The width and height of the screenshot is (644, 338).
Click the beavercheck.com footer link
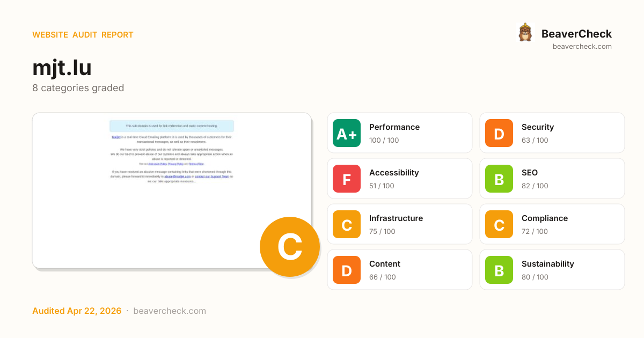coord(170,311)
